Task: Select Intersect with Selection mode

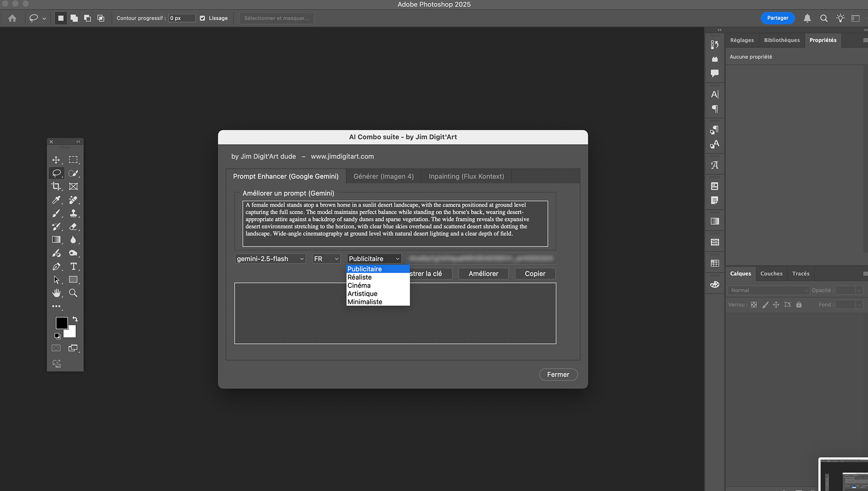Action: click(101, 18)
